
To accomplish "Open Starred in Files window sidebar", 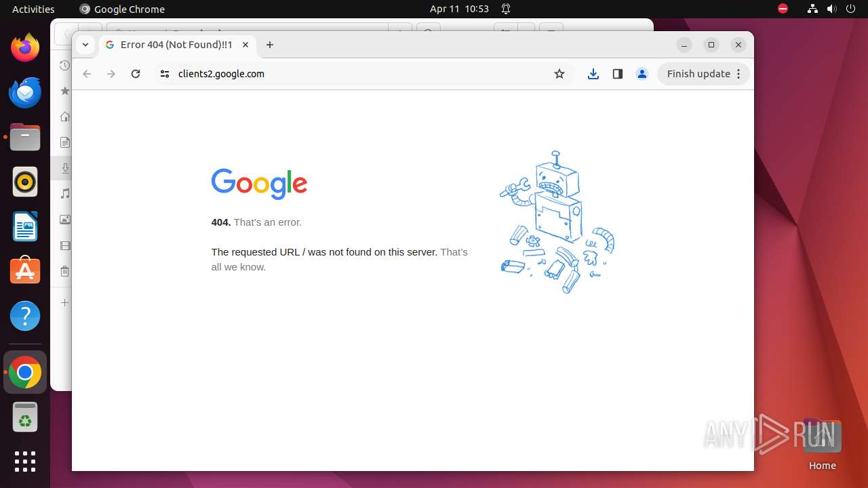I will [65, 91].
